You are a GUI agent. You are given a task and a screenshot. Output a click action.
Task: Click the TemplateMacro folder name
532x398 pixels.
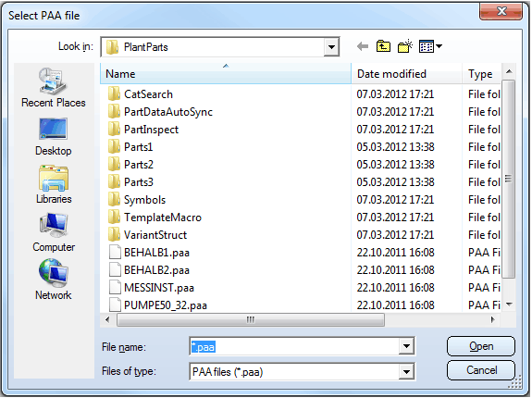click(x=163, y=218)
